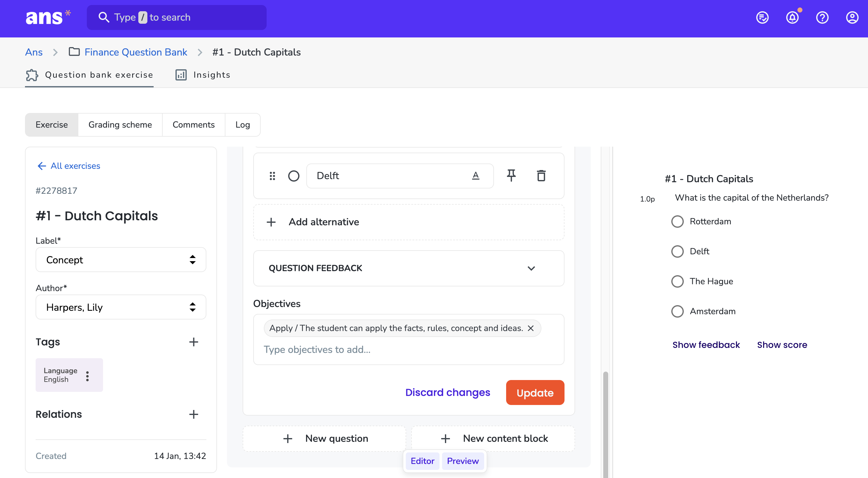Click the ans logo in the header
The image size is (868, 478).
(x=48, y=17)
